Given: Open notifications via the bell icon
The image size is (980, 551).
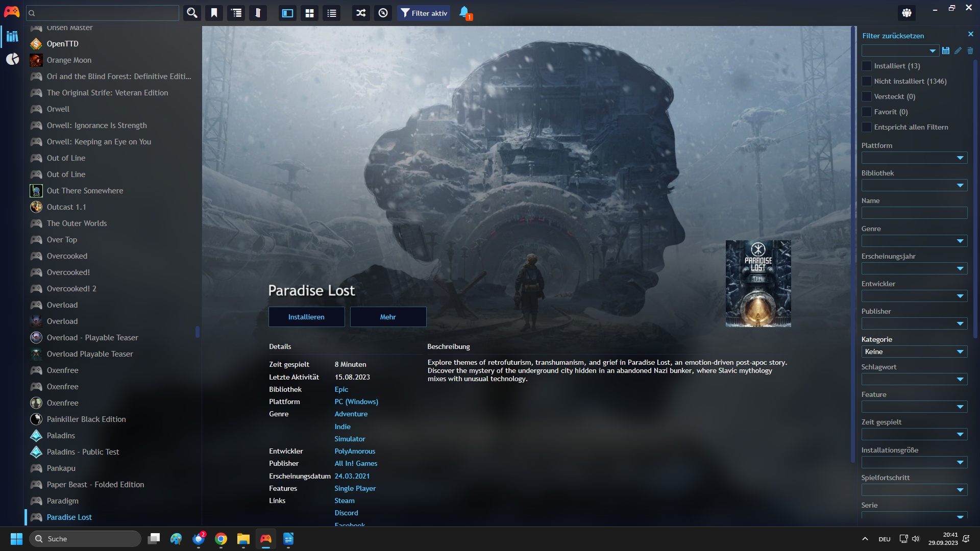Looking at the screenshot, I should click(x=464, y=13).
